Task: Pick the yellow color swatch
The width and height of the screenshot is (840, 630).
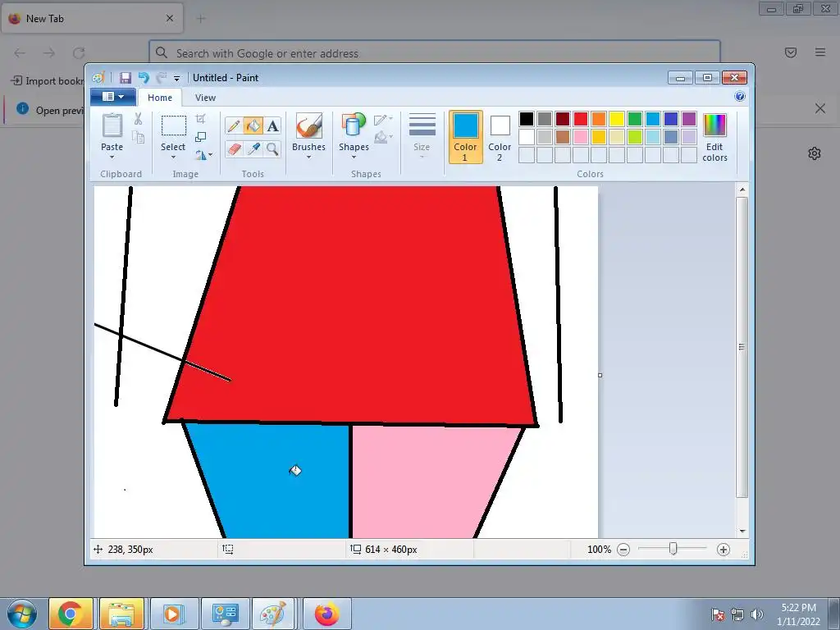Action: click(617, 118)
